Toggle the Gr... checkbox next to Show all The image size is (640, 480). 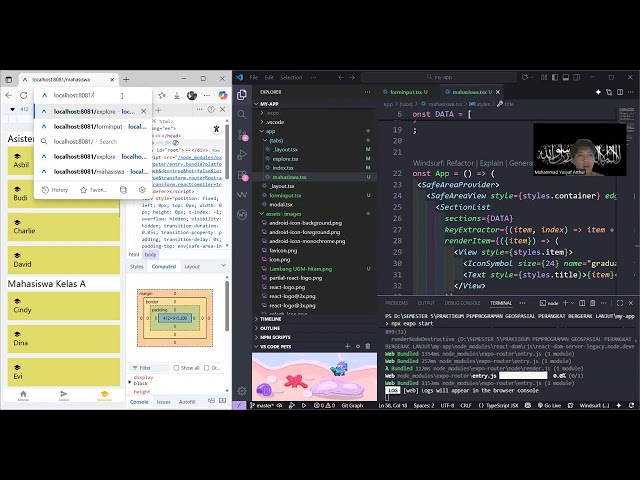click(207, 368)
